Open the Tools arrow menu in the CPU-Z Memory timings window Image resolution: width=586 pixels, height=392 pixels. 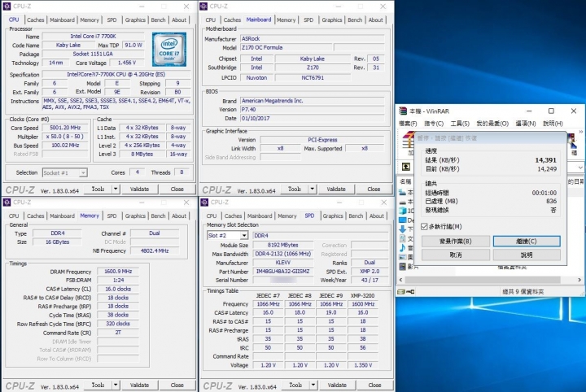click(x=116, y=385)
